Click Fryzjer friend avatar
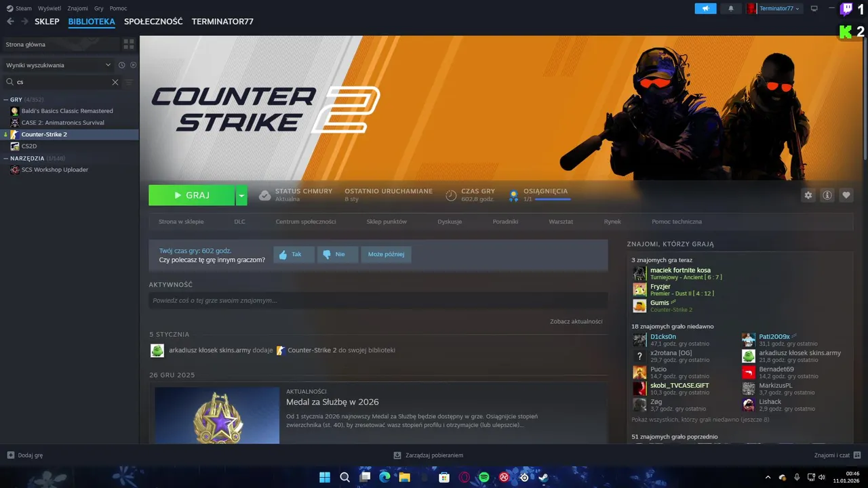This screenshot has width=868, height=488. (x=639, y=289)
